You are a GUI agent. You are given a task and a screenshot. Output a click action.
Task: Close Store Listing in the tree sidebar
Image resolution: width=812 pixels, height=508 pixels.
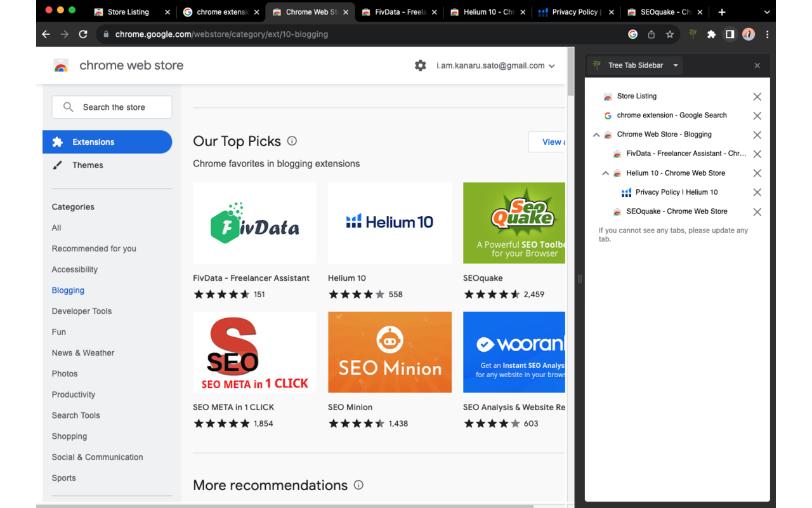click(x=757, y=97)
